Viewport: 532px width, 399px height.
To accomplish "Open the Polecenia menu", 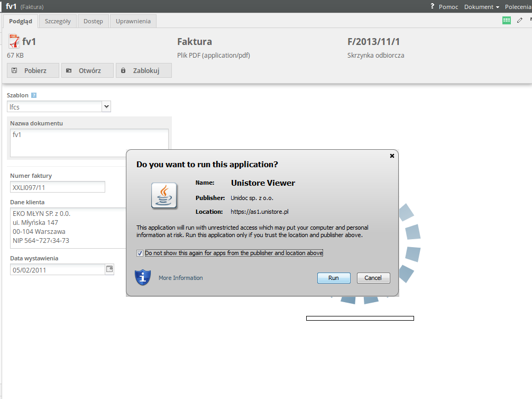I will pos(518,7).
